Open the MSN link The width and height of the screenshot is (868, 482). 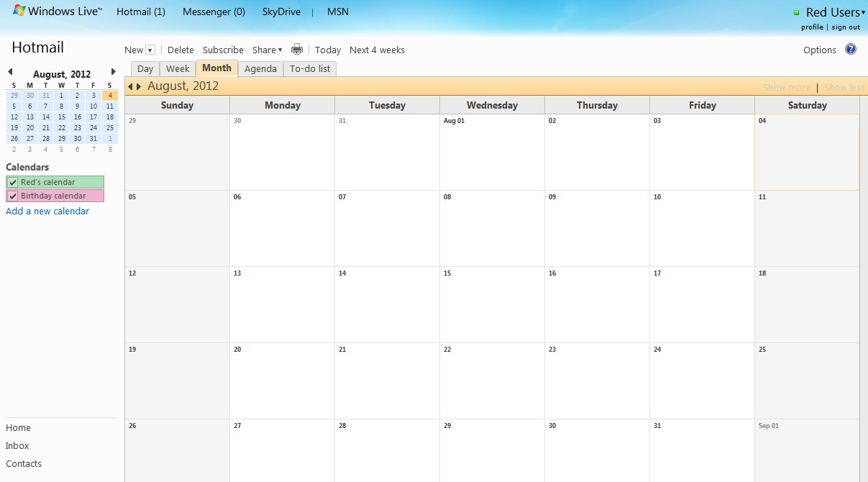click(338, 12)
